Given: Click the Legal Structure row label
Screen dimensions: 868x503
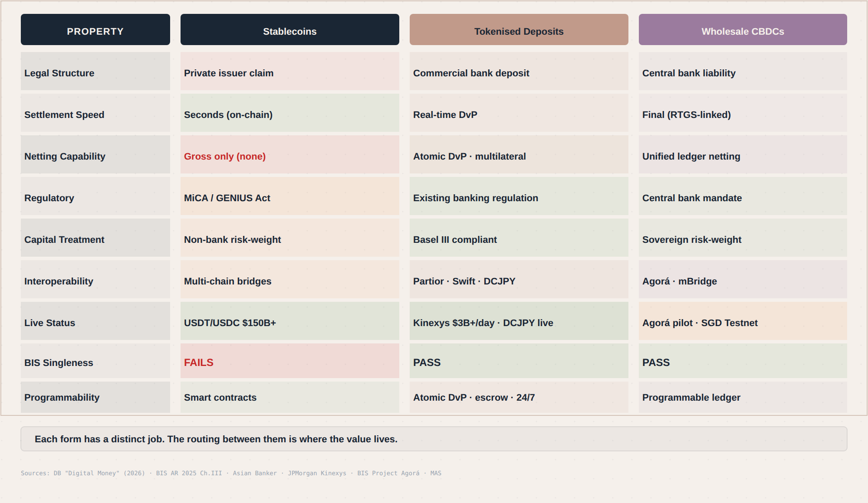Looking at the screenshot, I should coord(95,71).
